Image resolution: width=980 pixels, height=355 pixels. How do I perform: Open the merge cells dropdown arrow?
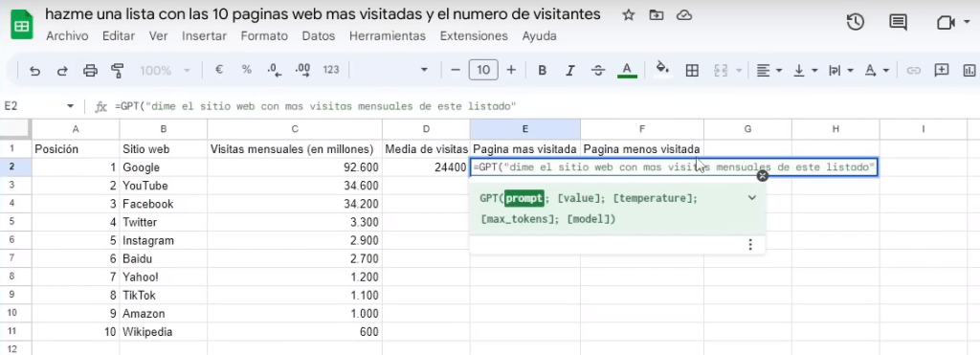[x=740, y=71]
